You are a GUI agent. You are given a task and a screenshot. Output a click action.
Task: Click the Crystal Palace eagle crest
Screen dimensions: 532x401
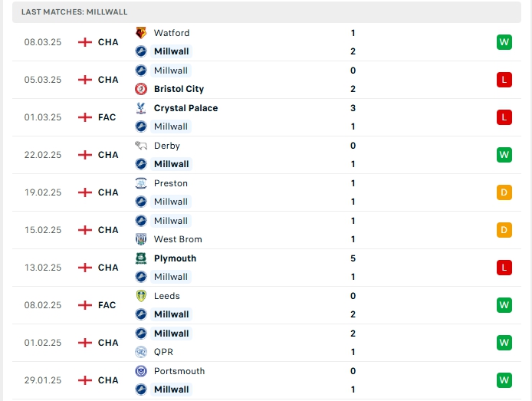coord(141,108)
